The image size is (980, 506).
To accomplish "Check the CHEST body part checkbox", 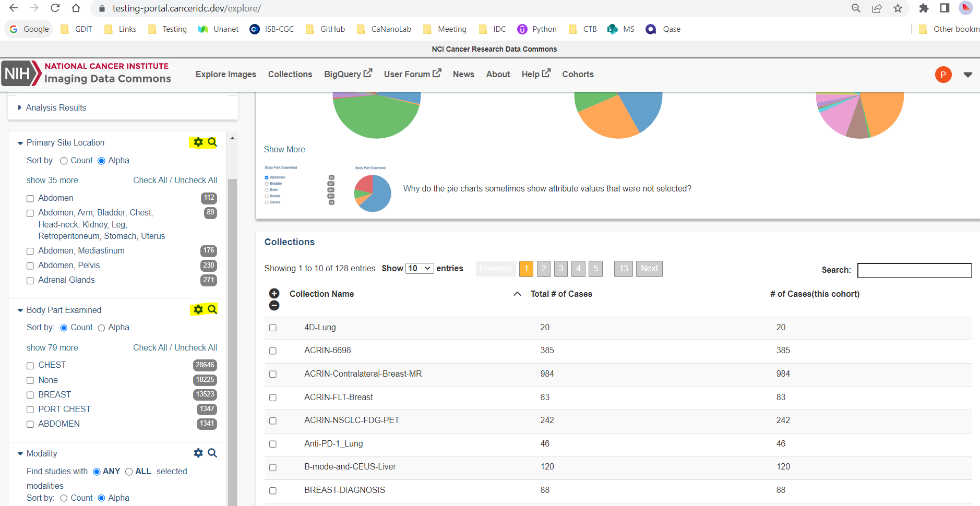I will click(30, 365).
